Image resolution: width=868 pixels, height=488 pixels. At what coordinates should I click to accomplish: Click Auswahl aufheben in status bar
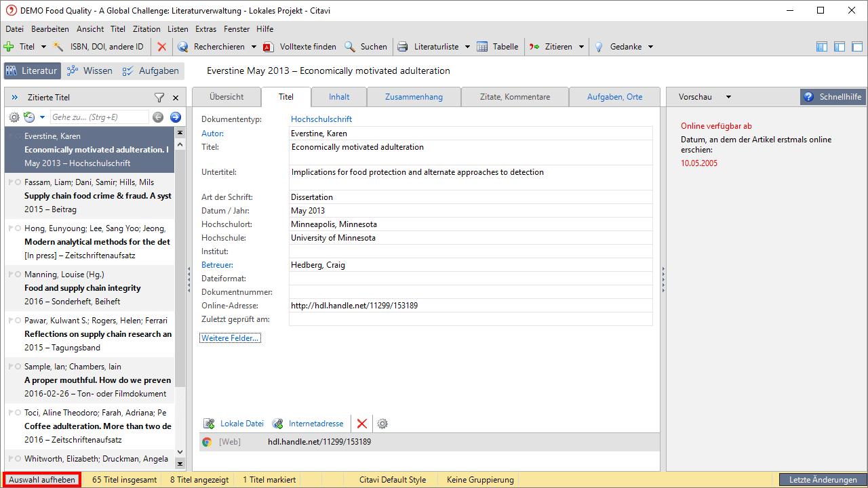tap(42, 480)
